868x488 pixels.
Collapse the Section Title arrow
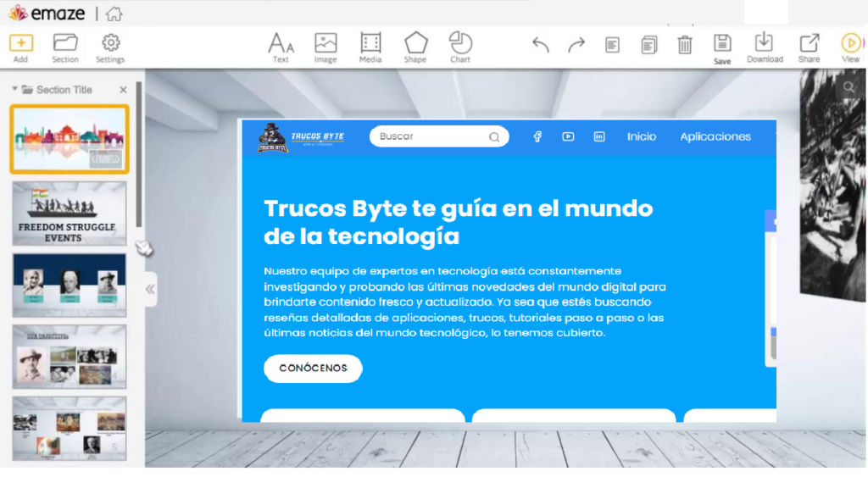point(14,89)
